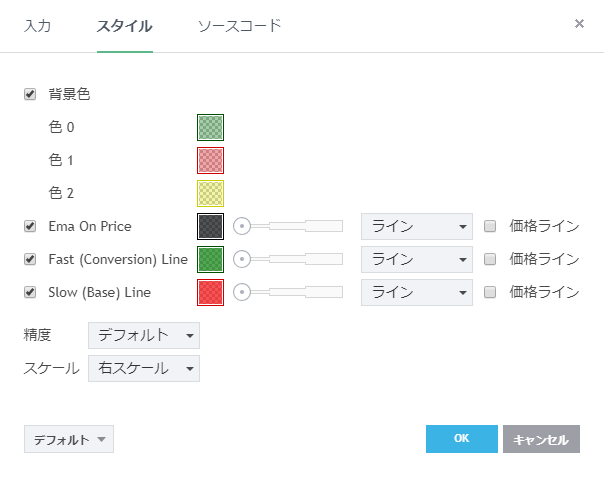The image size is (604, 478).
Task: Confirm with the OK button
Action: pyautogui.click(x=461, y=439)
